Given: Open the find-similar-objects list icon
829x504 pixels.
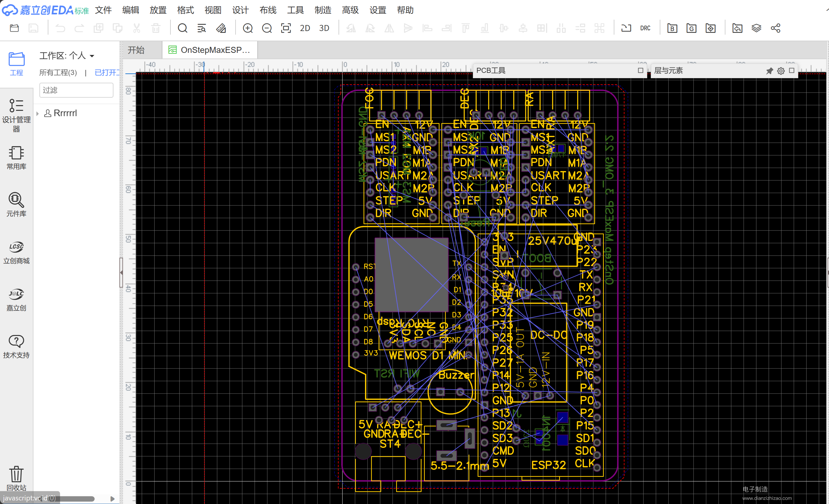Looking at the screenshot, I should [202, 28].
